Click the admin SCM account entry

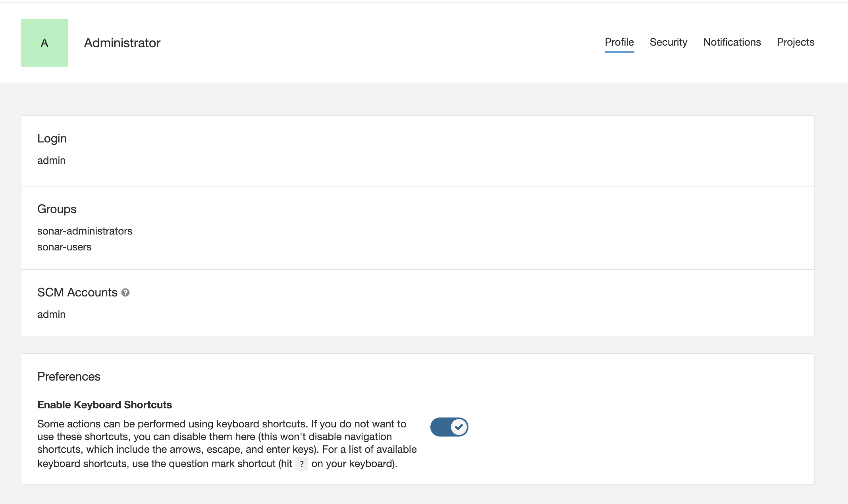[x=51, y=314]
